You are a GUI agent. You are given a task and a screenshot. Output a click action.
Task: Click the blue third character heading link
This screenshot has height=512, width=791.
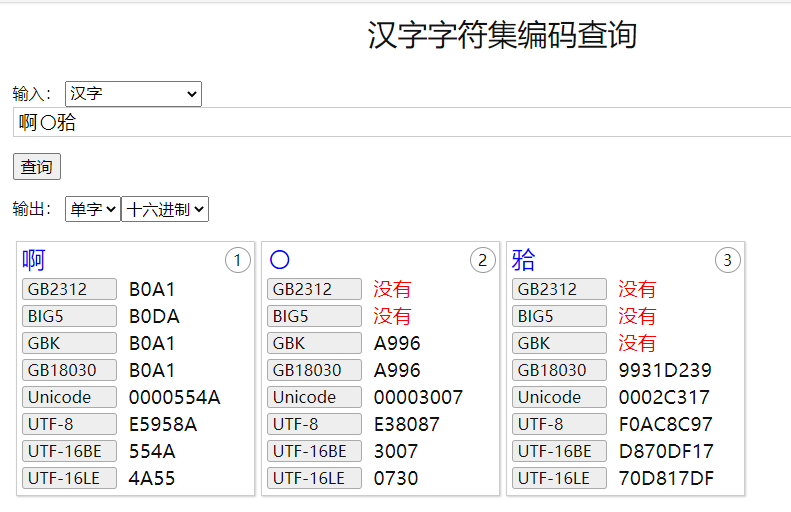coord(524,261)
